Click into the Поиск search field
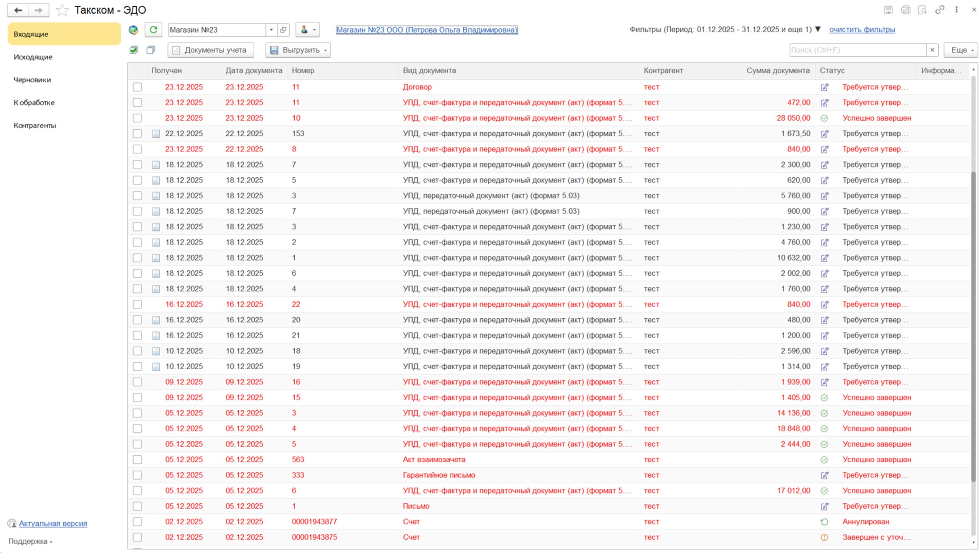The image size is (980, 553). (857, 50)
